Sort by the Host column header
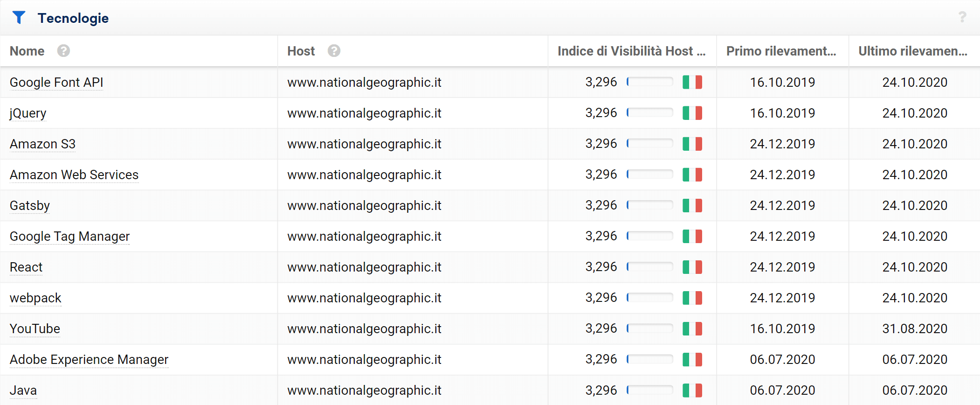 click(x=301, y=51)
